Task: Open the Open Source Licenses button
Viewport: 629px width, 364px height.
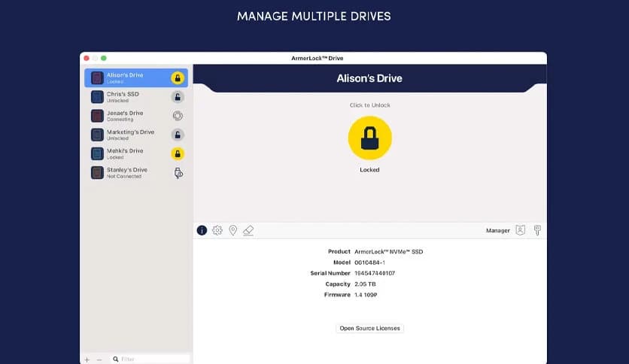Action: (x=369, y=329)
